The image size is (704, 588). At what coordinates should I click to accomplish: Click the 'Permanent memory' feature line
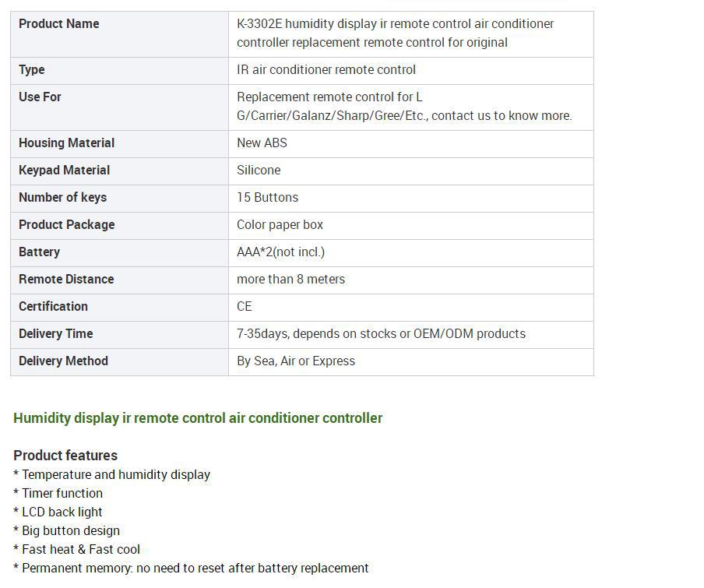pos(191,568)
